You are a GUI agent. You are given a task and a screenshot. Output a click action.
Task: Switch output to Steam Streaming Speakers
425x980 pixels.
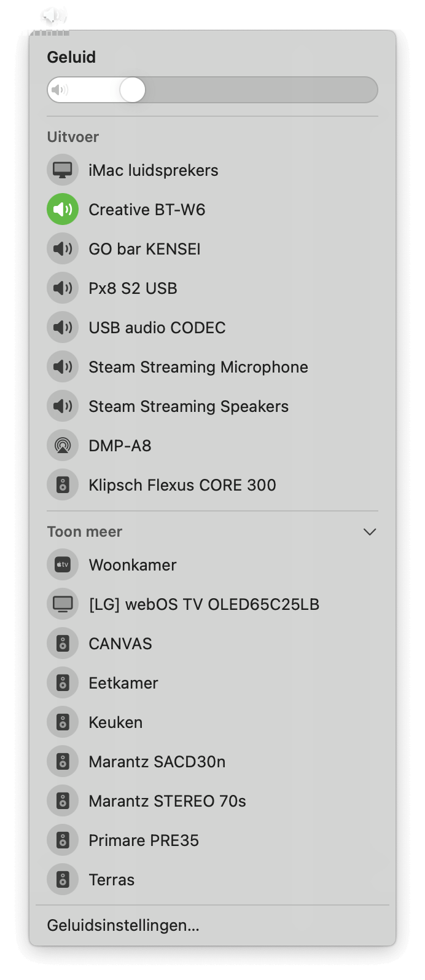[188, 406]
